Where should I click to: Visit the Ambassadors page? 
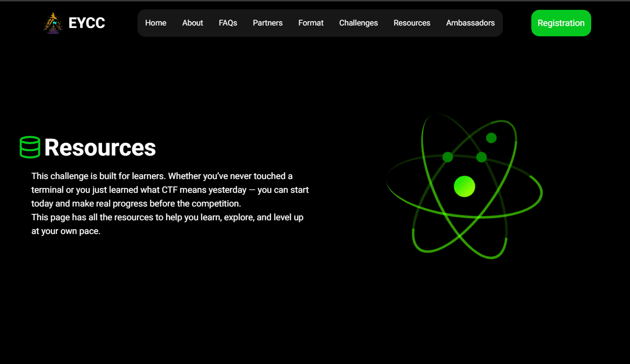tap(470, 23)
